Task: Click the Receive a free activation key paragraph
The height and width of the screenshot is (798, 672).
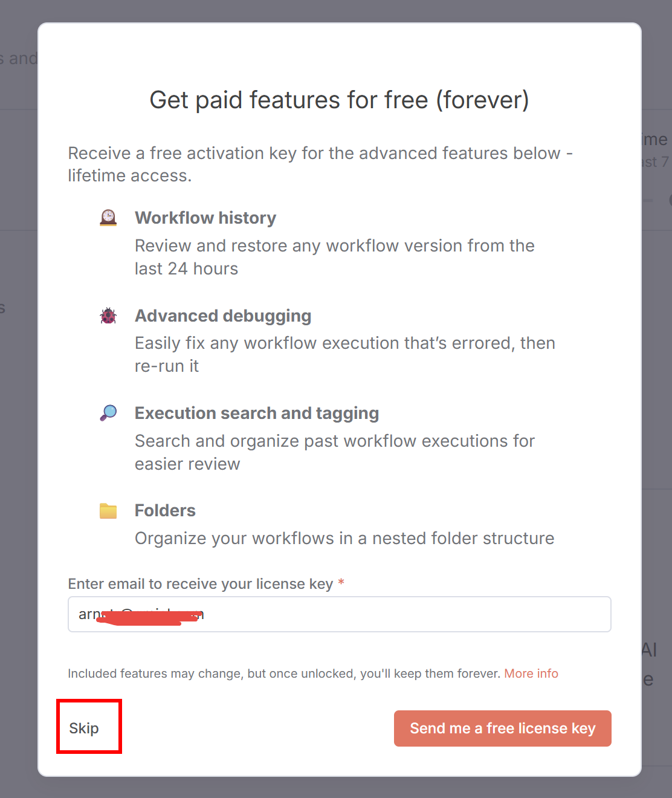Action: coord(320,164)
